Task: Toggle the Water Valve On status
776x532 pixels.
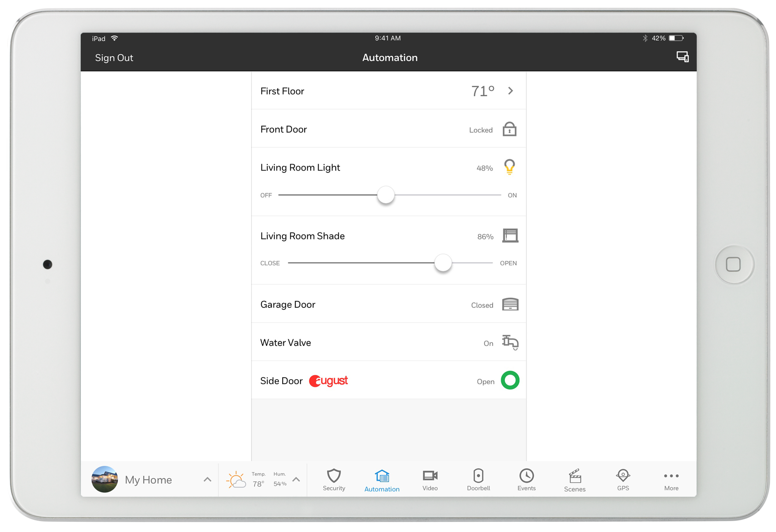Action: tap(488, 343)
